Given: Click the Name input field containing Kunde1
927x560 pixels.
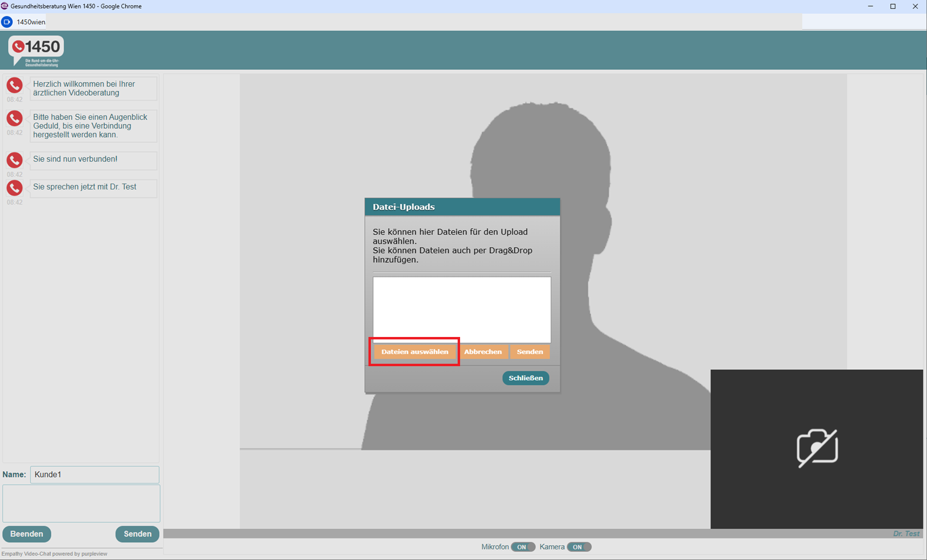Looking at the screenshot, I should tap(95, 474).
